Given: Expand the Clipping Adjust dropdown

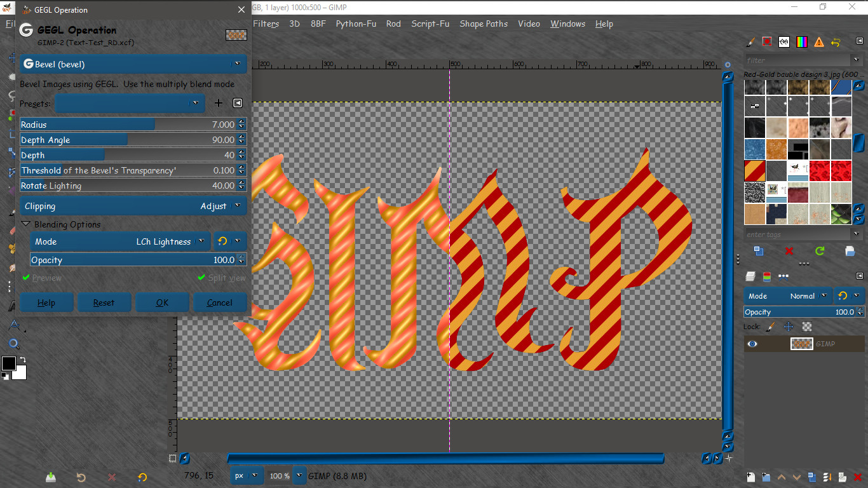Looking at the screenshot, I should tap(133, 206).
